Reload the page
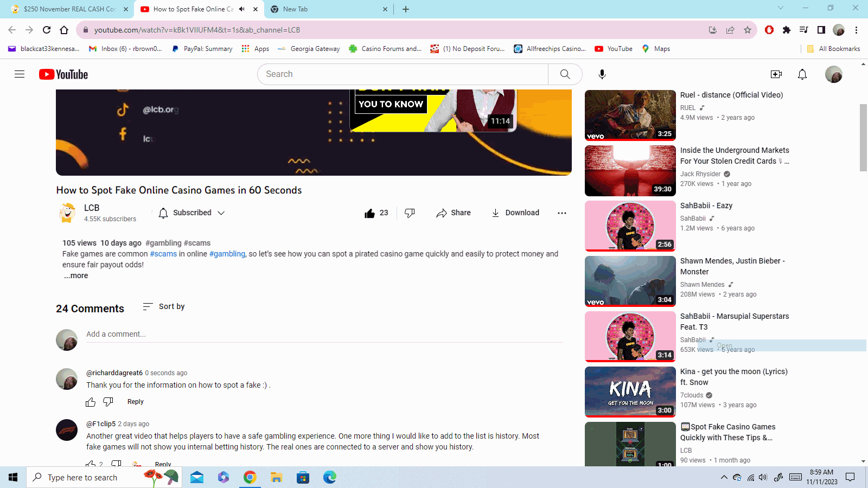Viewport: 868px width, 488px height. coord(47,30)
